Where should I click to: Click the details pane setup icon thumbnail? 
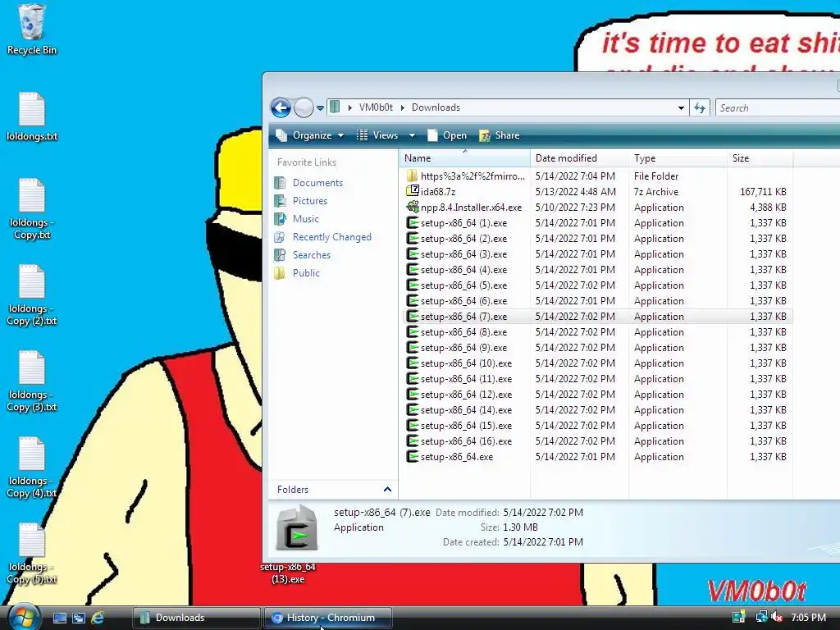click(297, 527)
